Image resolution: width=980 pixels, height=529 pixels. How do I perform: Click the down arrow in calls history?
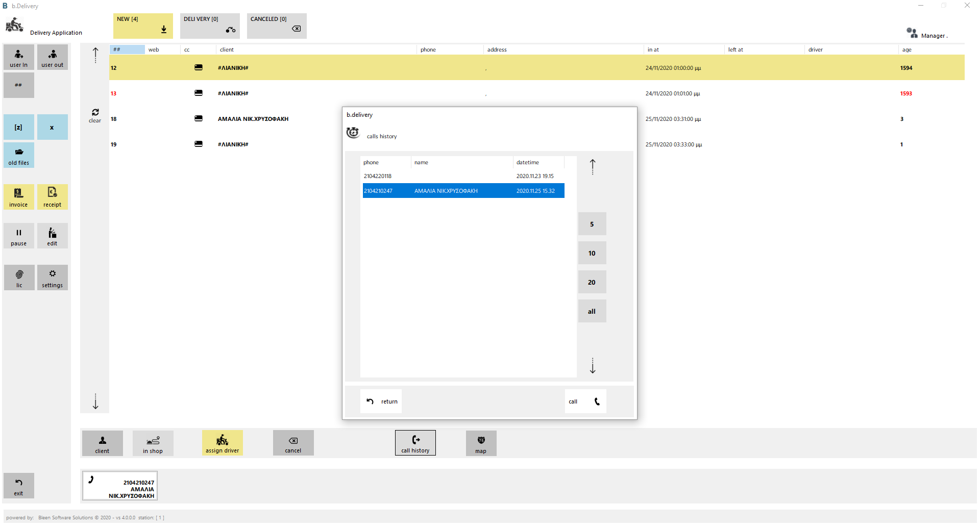593,366
